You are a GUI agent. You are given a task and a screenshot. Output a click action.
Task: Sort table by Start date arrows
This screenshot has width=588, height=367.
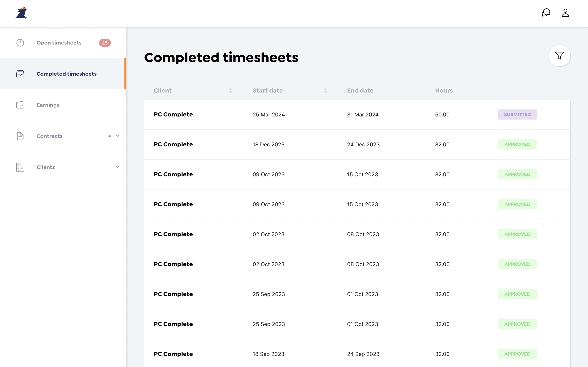coord(325,91)
